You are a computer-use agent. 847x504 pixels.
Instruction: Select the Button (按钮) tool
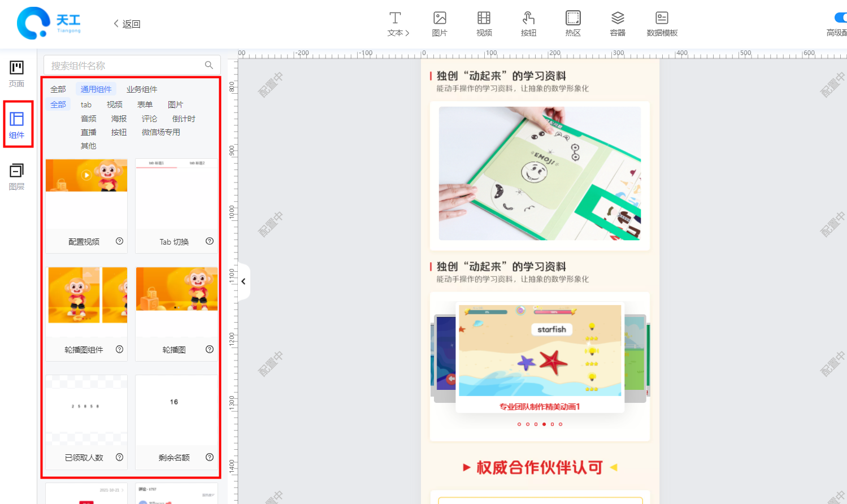click(x=528, y=24)
